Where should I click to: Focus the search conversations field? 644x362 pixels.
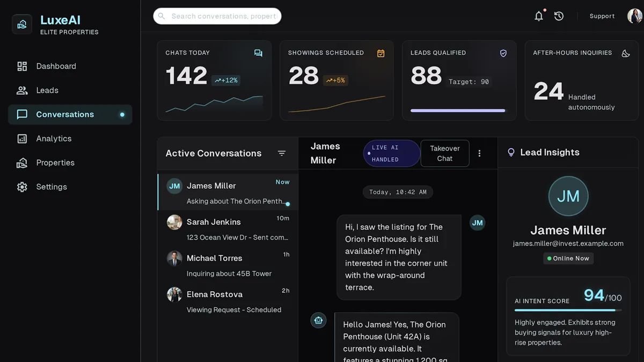[x=217, y=16]
